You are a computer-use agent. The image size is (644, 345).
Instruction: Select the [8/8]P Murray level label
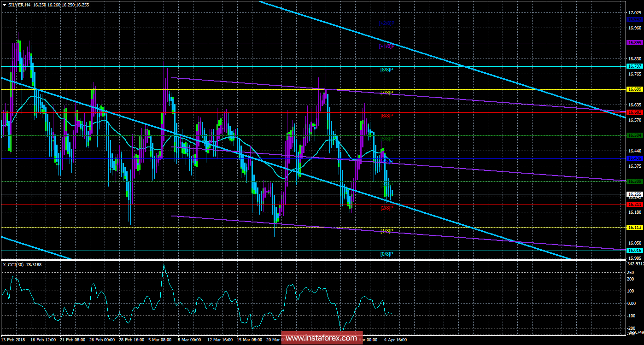tap(386, 70)
